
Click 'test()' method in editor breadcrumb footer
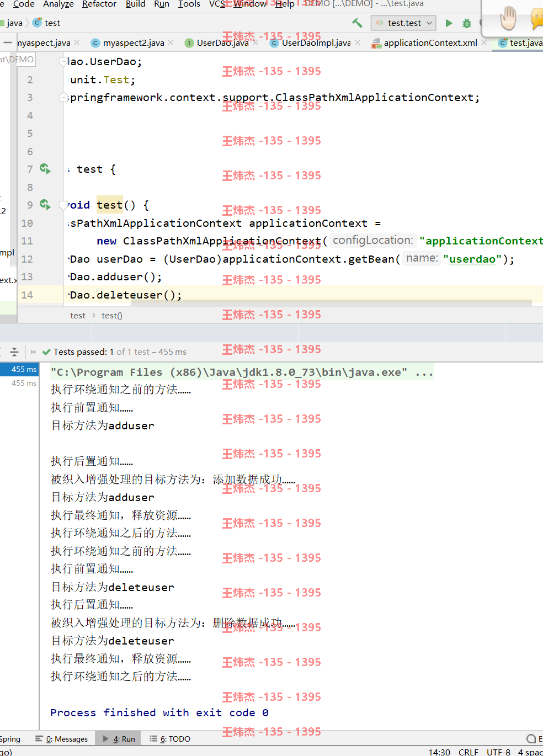(112, 316)
